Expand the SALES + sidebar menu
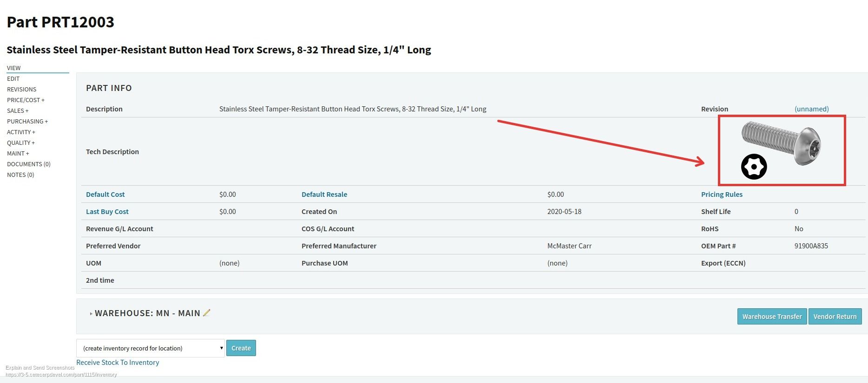Viewport: 868px width, 383px height. (18, 110)
